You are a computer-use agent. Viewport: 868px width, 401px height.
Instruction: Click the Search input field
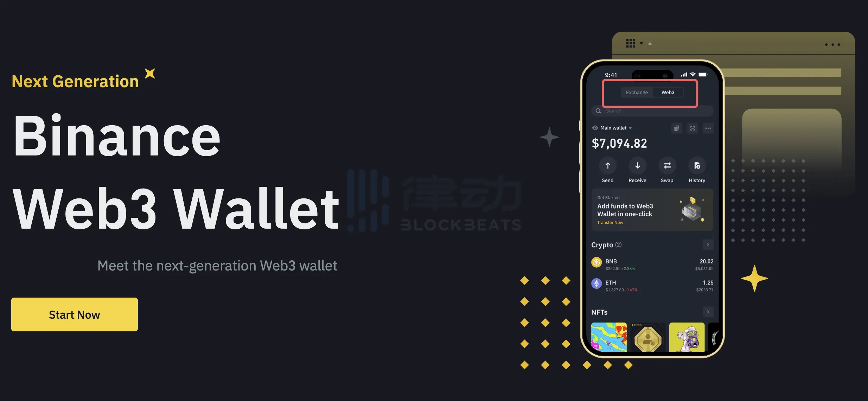[x=652, y=111]
